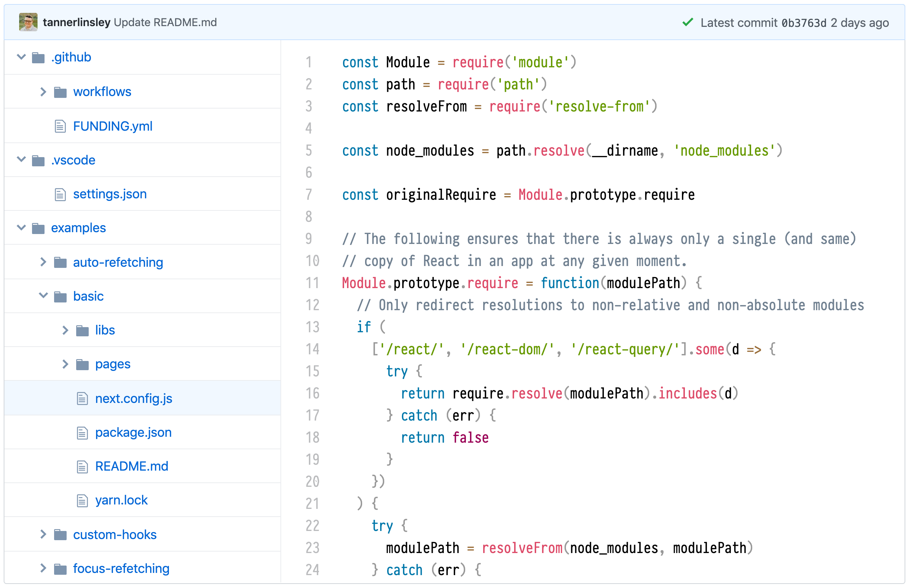This screenshot has height=588, width=909.
Task: Collapse the .github folder chevron
Action: [21, 57]
